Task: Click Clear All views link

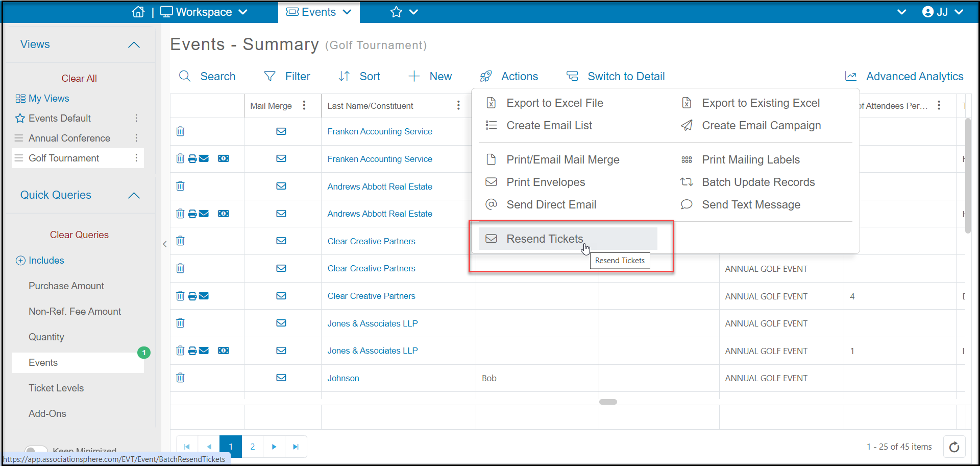Action: point(79,78)
